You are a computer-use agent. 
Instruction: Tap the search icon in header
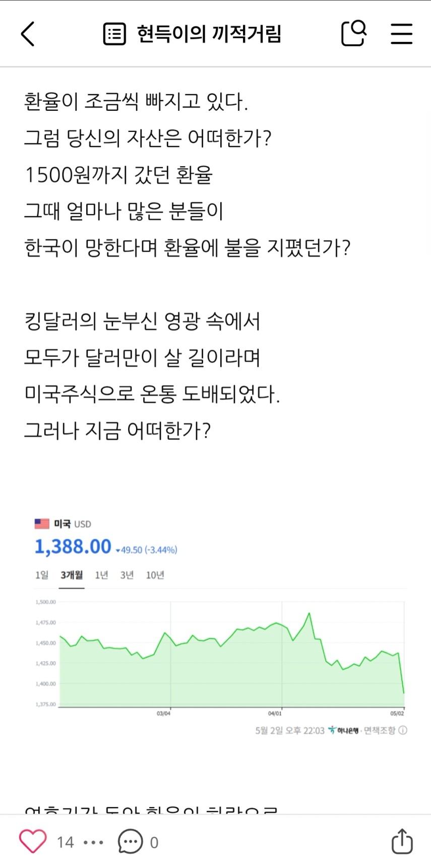click(353, 34)
